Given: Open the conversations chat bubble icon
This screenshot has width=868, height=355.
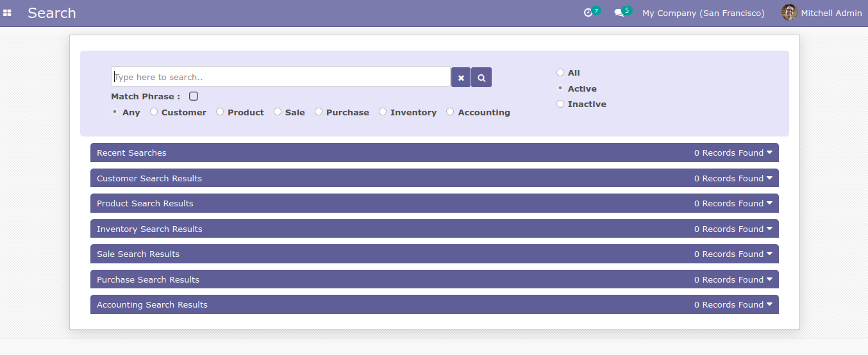Looking at the screenshot, I should (619, 13).
